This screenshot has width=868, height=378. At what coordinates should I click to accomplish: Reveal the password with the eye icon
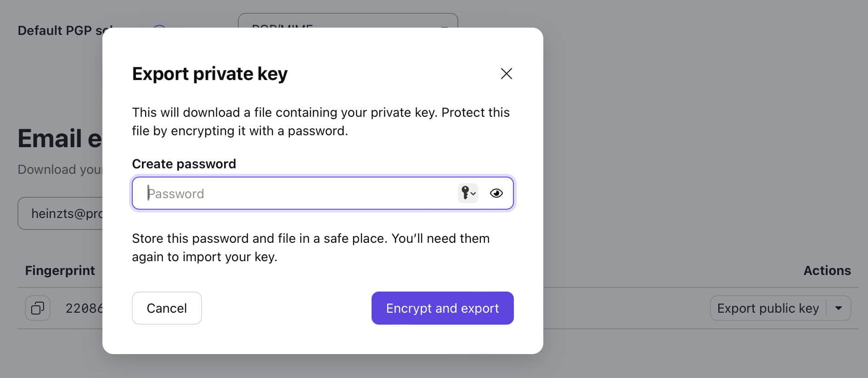(x=496, y=193)
